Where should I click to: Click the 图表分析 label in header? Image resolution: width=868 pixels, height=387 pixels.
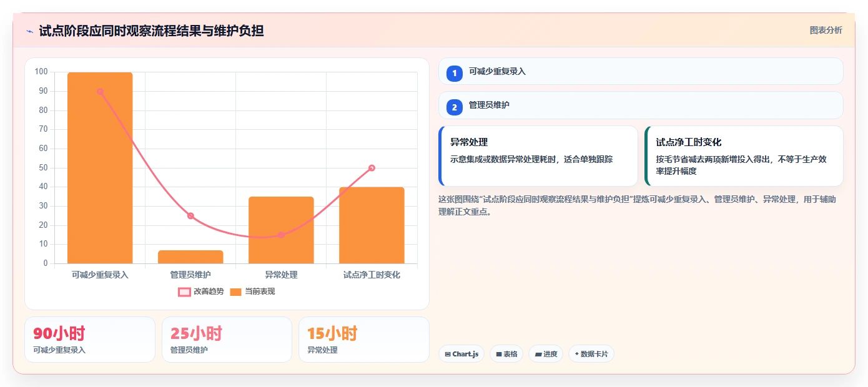click(x=826, y=30)
